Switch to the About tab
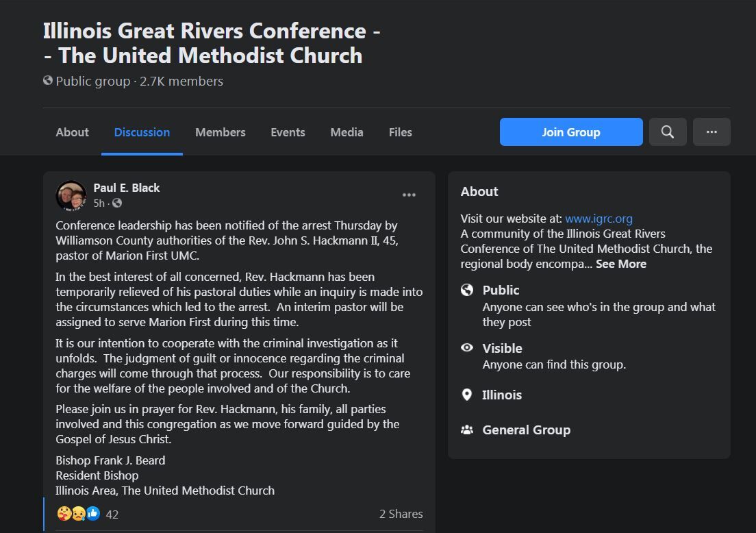 (72, 132)
